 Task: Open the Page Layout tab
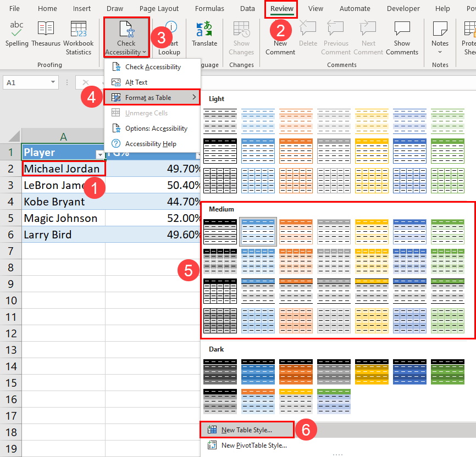pyautogui.click(x=159, y=8)
